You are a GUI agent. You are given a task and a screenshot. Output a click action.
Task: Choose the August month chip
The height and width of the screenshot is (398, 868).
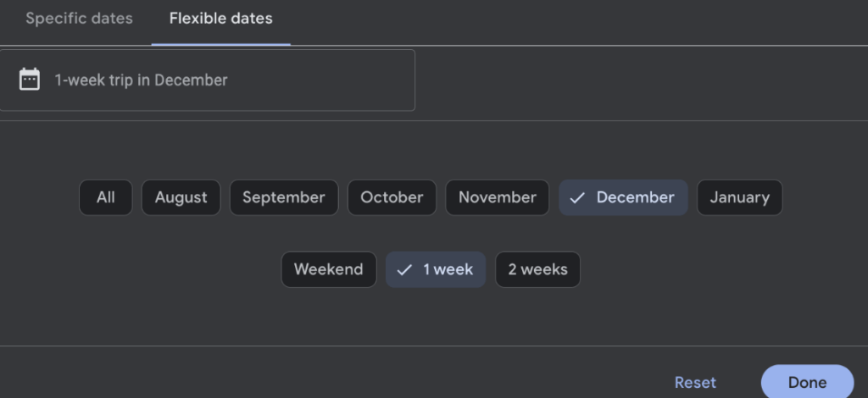click(181, 197)
